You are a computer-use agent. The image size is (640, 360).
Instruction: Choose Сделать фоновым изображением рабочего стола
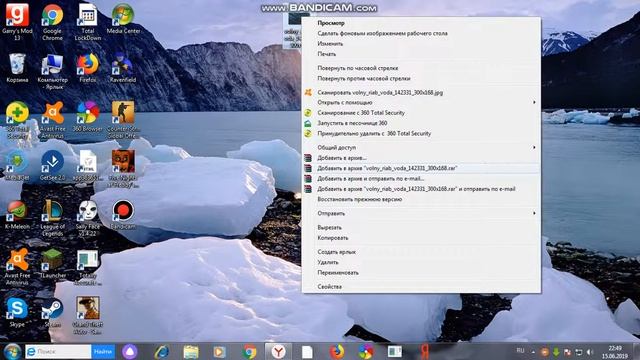pos(421,33)
